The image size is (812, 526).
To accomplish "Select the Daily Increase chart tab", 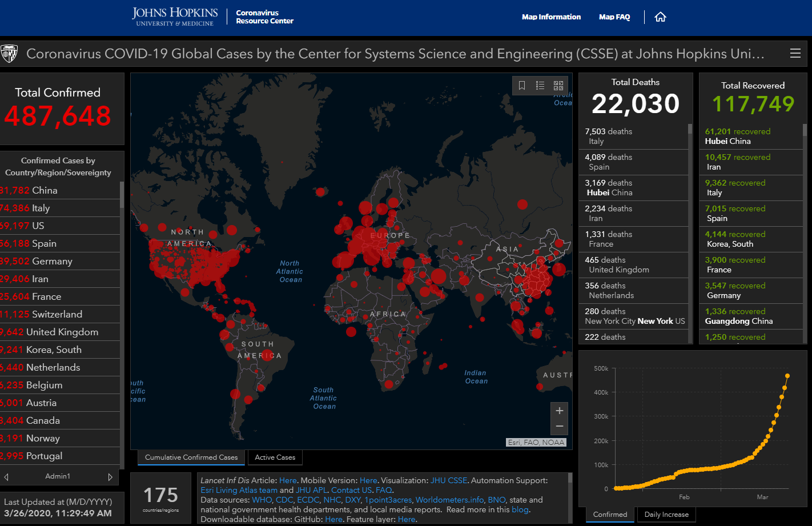I will click(x=666, y=515).
